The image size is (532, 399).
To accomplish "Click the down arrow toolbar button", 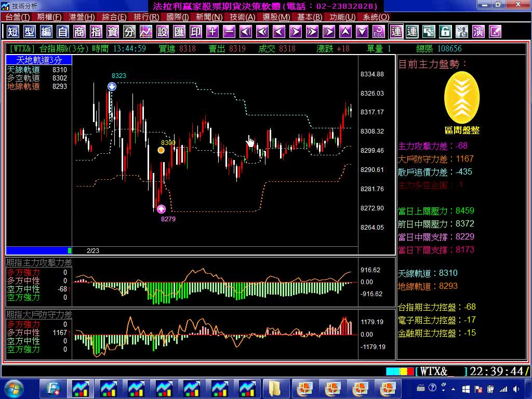I will pos(362,32).
